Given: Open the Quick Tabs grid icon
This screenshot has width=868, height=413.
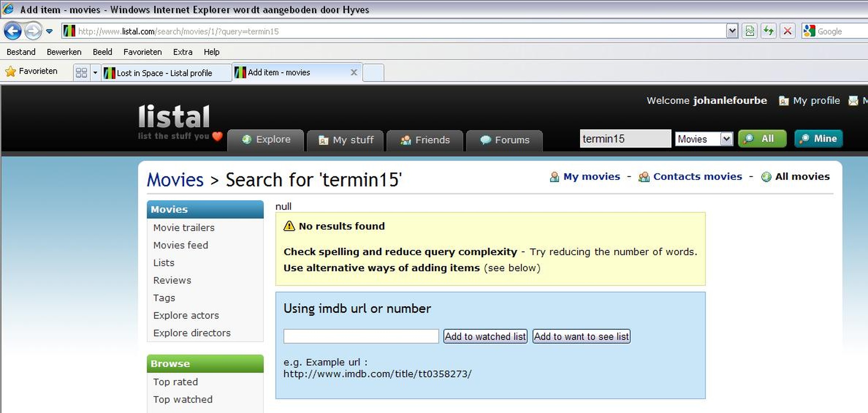Looking at the screenshot, I should click(81, 72).
